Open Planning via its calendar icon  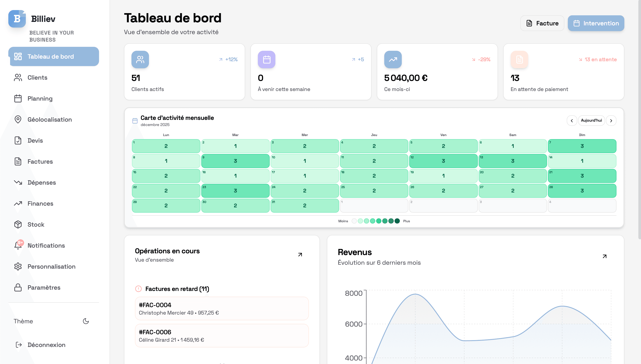(18, 98)
